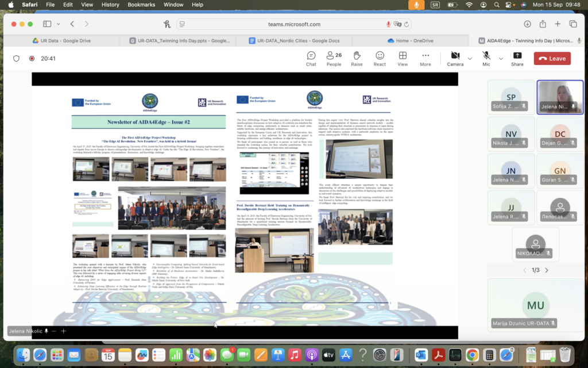Open the meeting Chat panel
This screenshot has width=588, height=368.
pyautogui.click(x=311, y=58)
